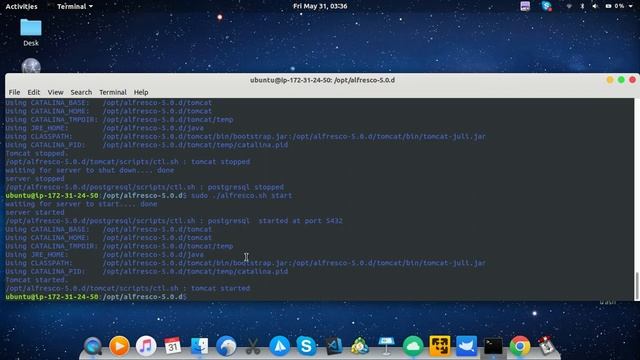Open the File menu in Terminal
Viewport: 640px width, 360px height.
click(x=14, y=92)
